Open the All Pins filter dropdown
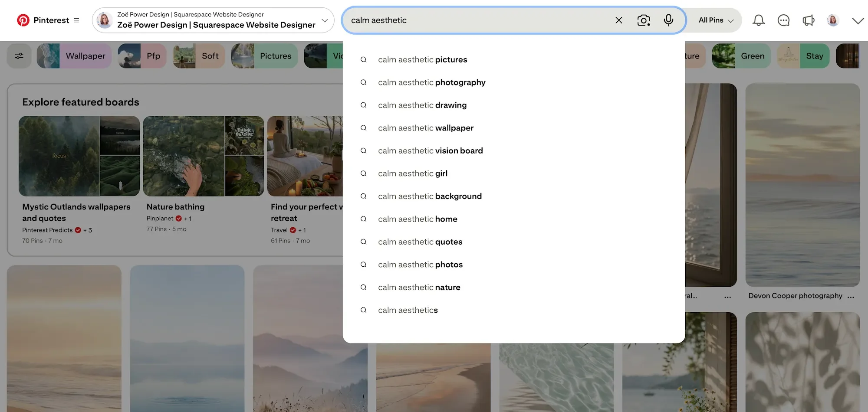The height and width of the screenshot is (412, 868). point(716,20)
